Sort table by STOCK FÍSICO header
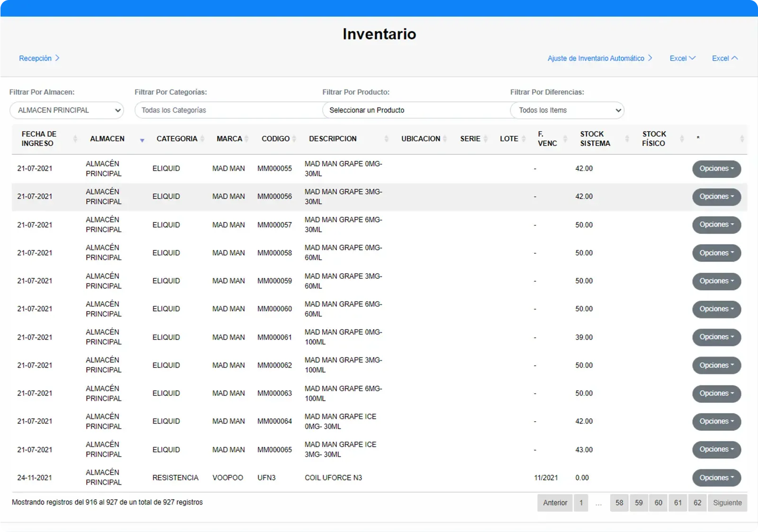The height and width of the screenshot is (532, 758). coord(654,139)
